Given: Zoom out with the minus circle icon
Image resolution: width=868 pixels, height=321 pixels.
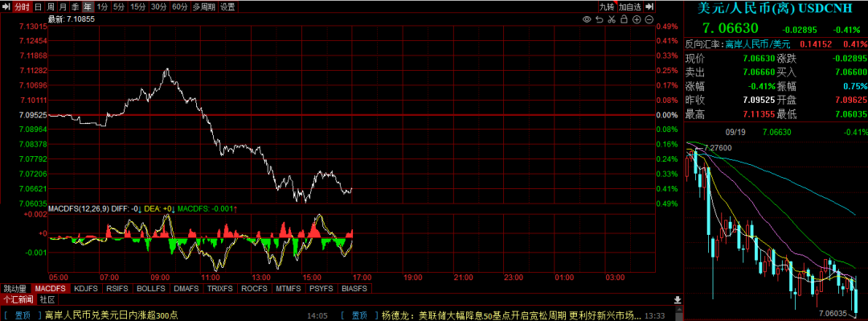Looking at the screenshot, I should click(x=649, y=19).
